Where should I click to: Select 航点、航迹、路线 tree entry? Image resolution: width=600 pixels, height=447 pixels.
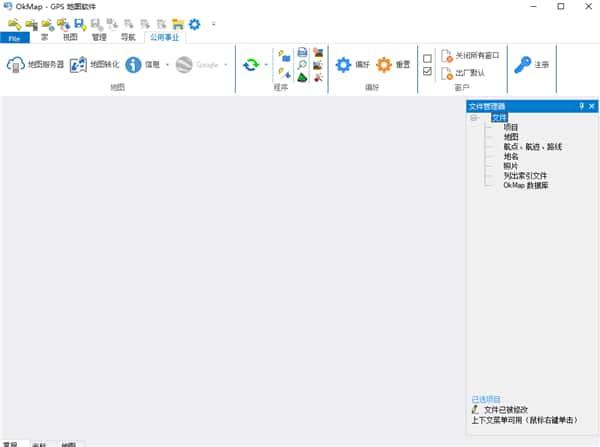[x=533, y=147]
